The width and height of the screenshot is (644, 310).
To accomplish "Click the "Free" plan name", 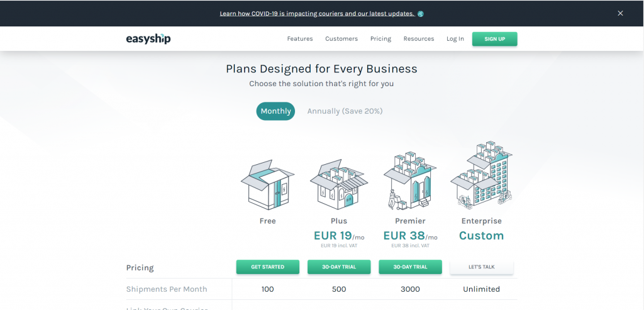I will (x=267, y=221).
